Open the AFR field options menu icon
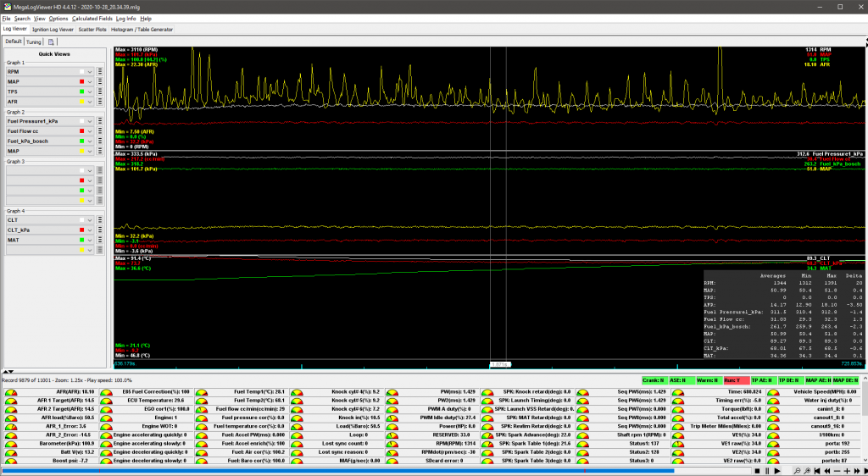 (x=100, y=102)
